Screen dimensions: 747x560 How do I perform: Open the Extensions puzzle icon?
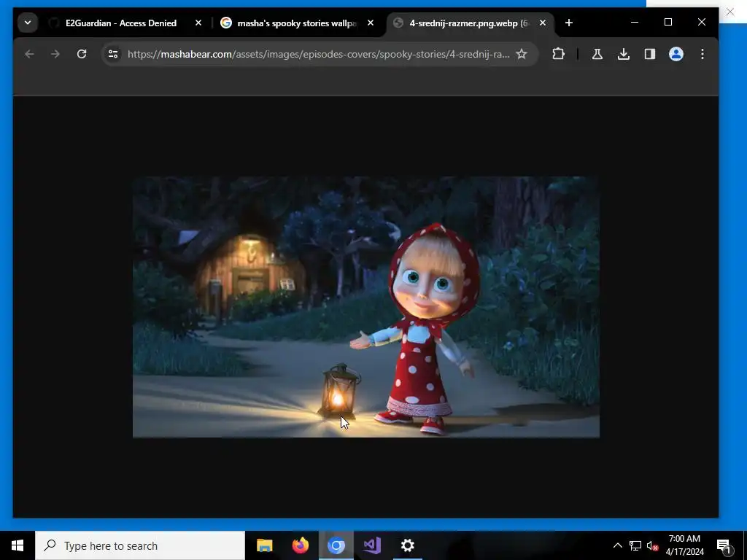(558, 54)
